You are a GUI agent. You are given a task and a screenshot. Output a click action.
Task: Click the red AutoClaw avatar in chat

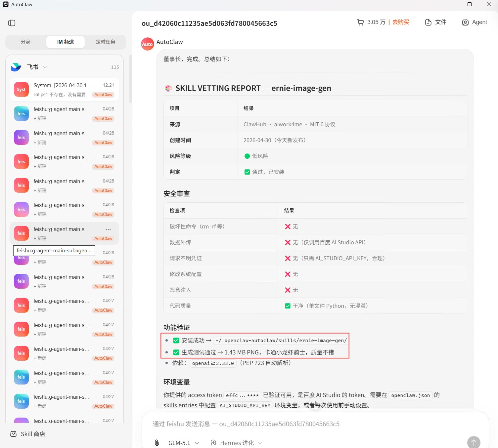click(148, 44)
